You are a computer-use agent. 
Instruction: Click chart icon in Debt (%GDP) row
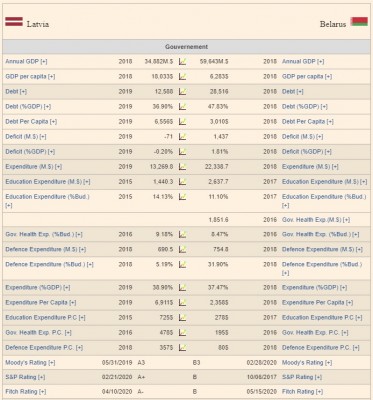[x=183, y=107]
